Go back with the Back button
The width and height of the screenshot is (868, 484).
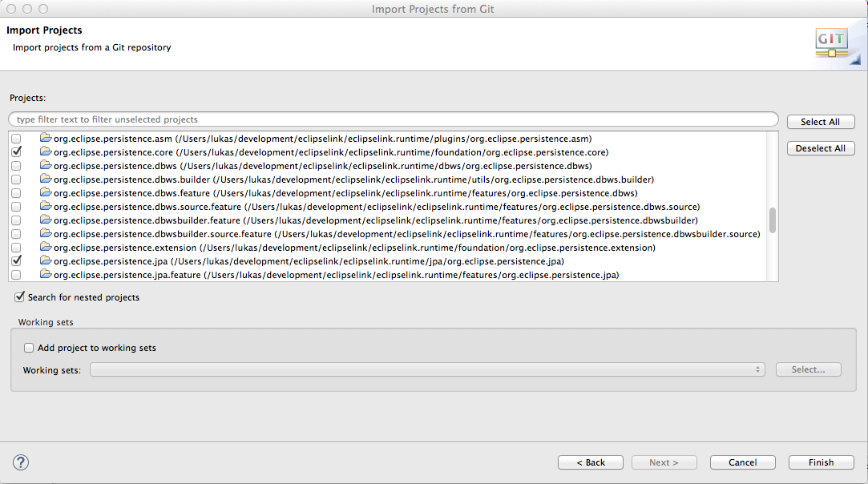tap(591, 462)
